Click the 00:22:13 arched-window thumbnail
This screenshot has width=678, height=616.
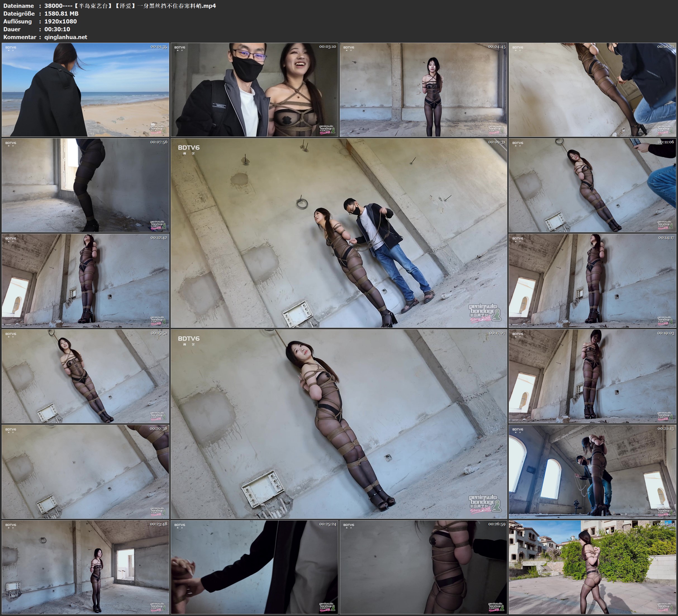592,471
